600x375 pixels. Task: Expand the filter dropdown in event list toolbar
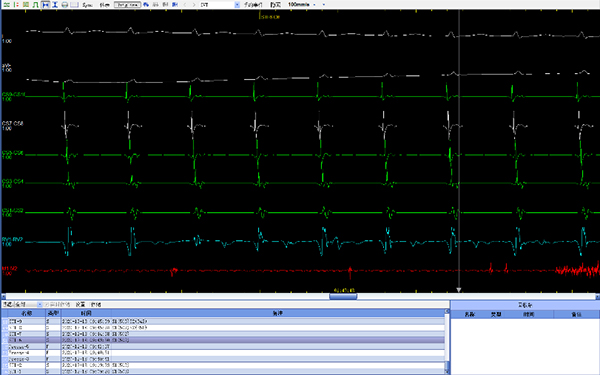click(x=39, y=305)
